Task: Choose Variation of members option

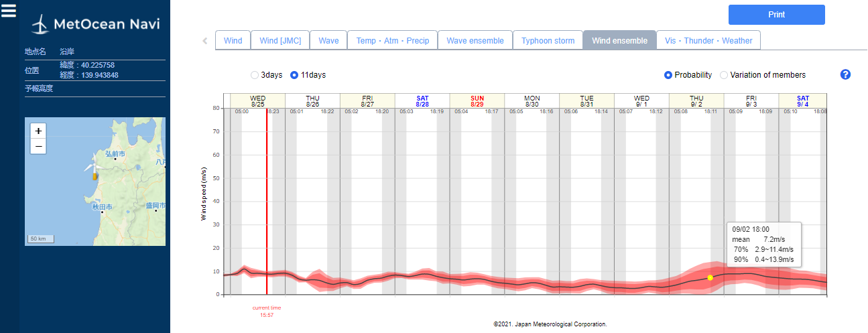Action: (x=724, y=75)
